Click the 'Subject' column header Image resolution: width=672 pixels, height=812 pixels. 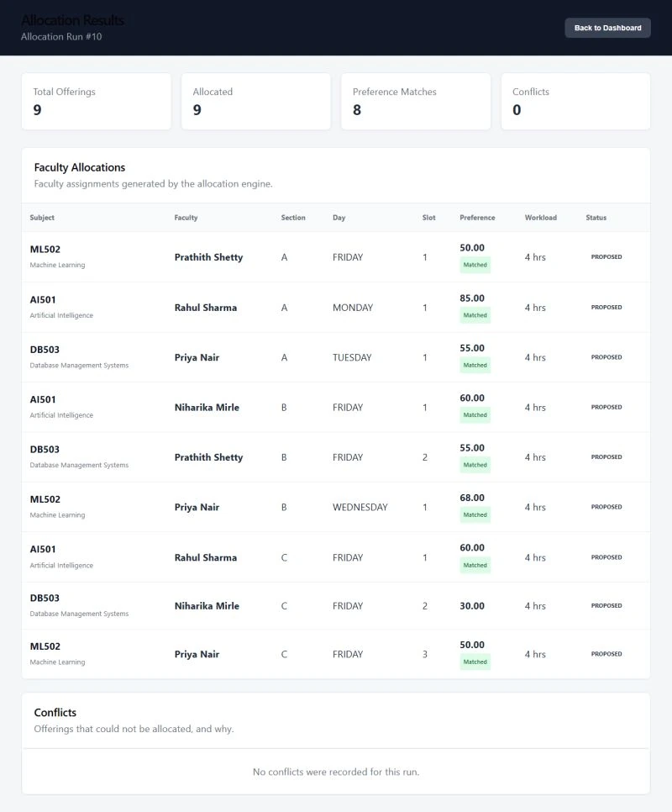(x=42, y=218)
